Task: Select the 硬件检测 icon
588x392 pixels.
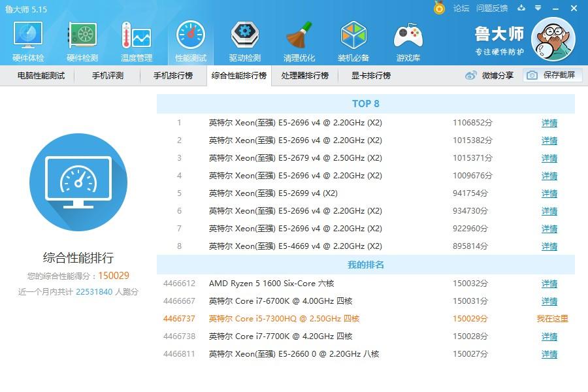Action: pos(82,39)
